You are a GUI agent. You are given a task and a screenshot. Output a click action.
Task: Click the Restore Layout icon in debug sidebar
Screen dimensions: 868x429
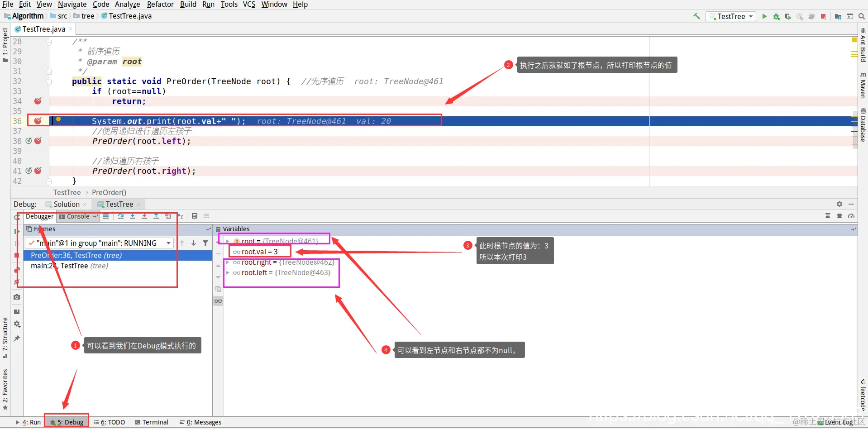(17, 312)
